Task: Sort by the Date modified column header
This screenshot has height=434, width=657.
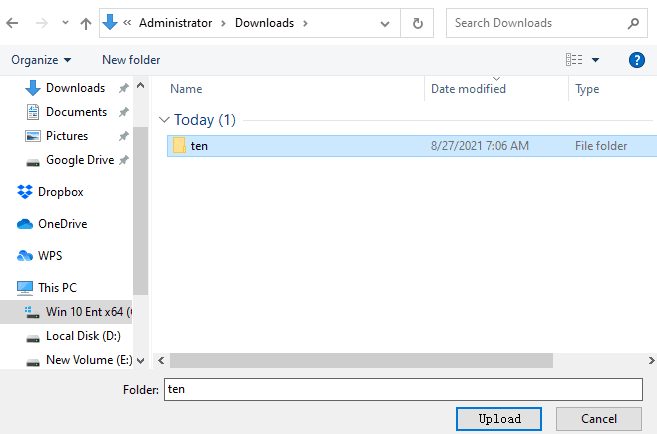Action: tap(468, 89)
